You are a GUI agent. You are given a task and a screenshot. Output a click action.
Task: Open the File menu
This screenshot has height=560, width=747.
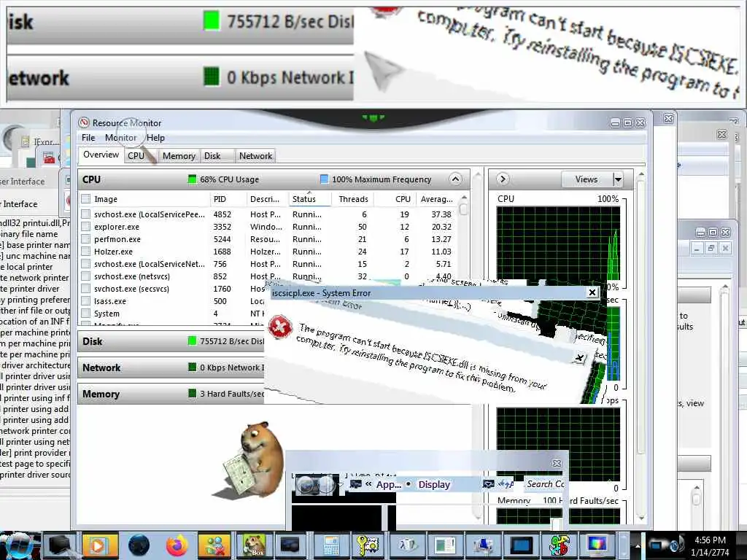(x=88, y=138)
